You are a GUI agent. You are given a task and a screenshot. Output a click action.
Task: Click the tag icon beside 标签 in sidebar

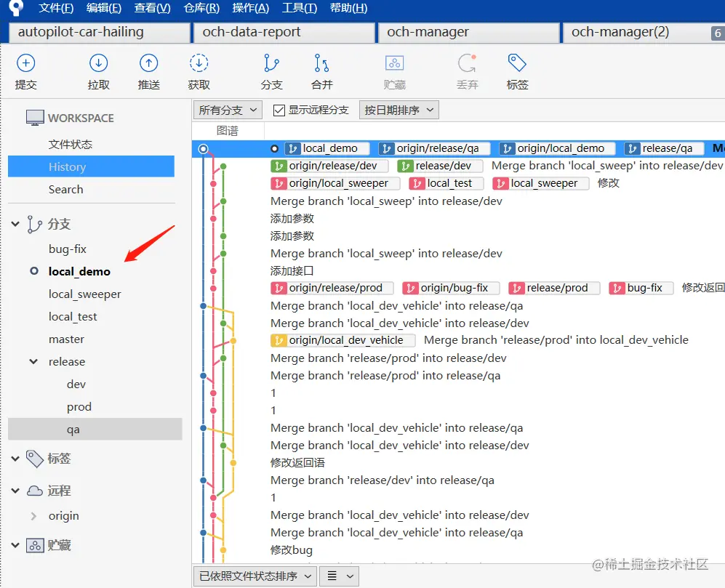(x=35, y=459)
